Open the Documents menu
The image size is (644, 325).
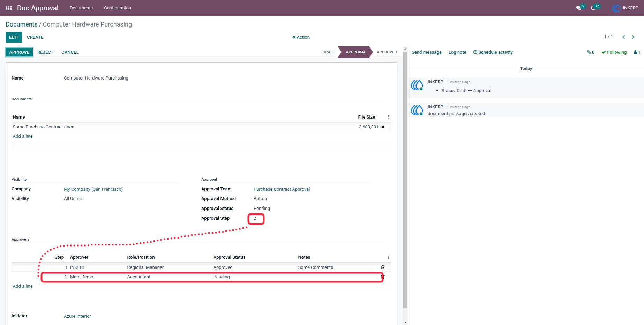click(x=81, y=8)
